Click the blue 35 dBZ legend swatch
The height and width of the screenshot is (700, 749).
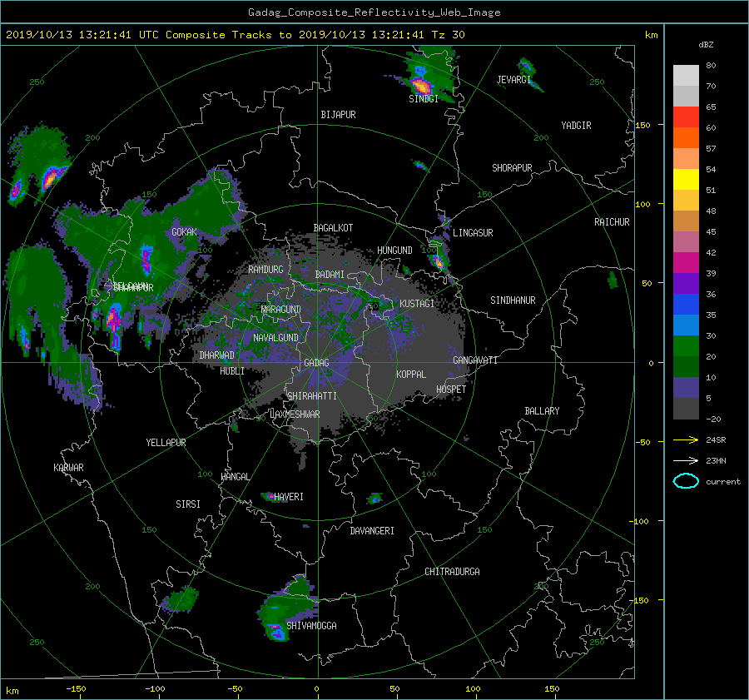click(686, 304)
